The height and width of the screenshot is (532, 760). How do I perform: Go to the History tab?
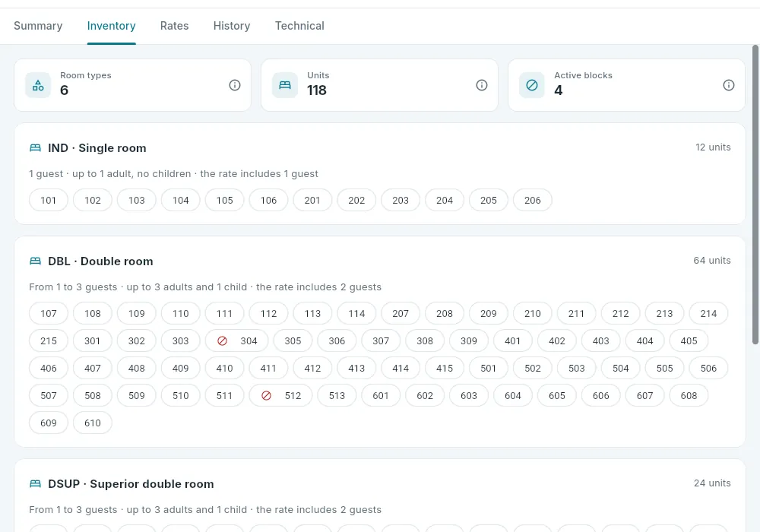(x=232, y=26)
